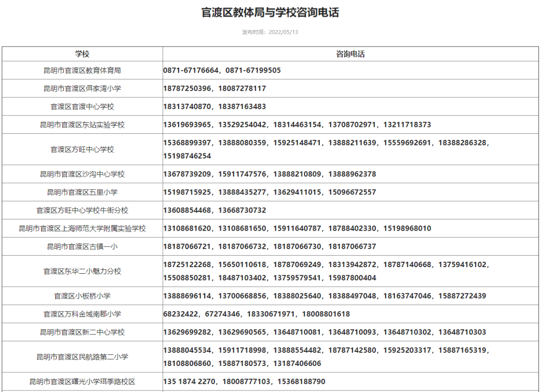Click phone line starting 15368899397
542x392 pixels.
pos(326,143)
